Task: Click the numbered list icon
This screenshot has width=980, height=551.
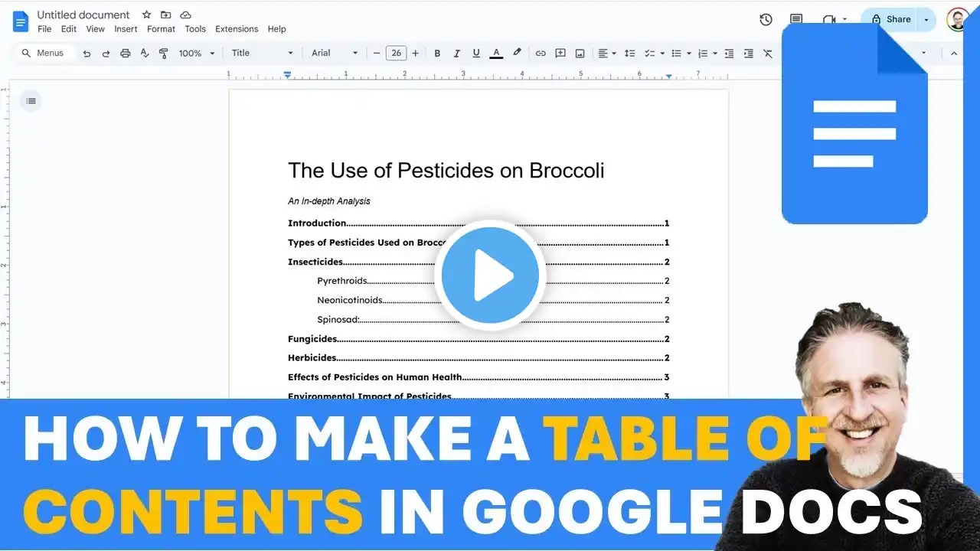Action: (703, 54)
